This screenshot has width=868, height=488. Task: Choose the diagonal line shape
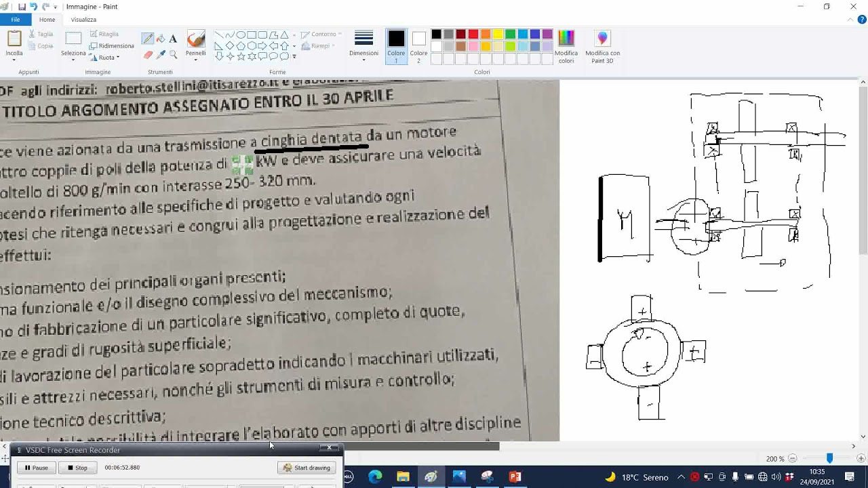(x=219, y=35)
